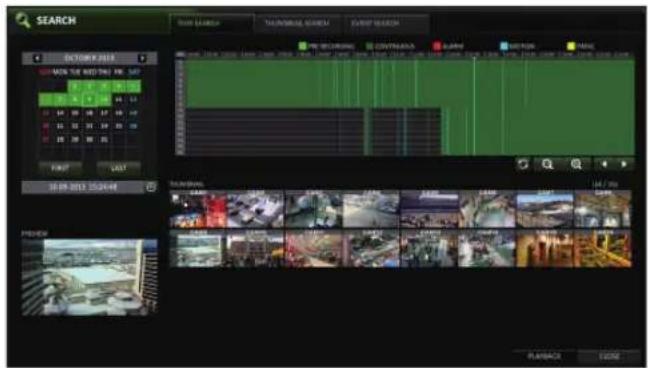648x368 pixels.
Task: Select the date-time field 10-09-2013
Action: [83, 187]
